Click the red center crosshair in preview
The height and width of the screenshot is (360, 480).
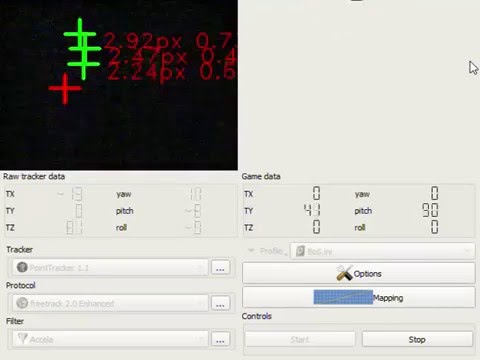tap(65, 89)
